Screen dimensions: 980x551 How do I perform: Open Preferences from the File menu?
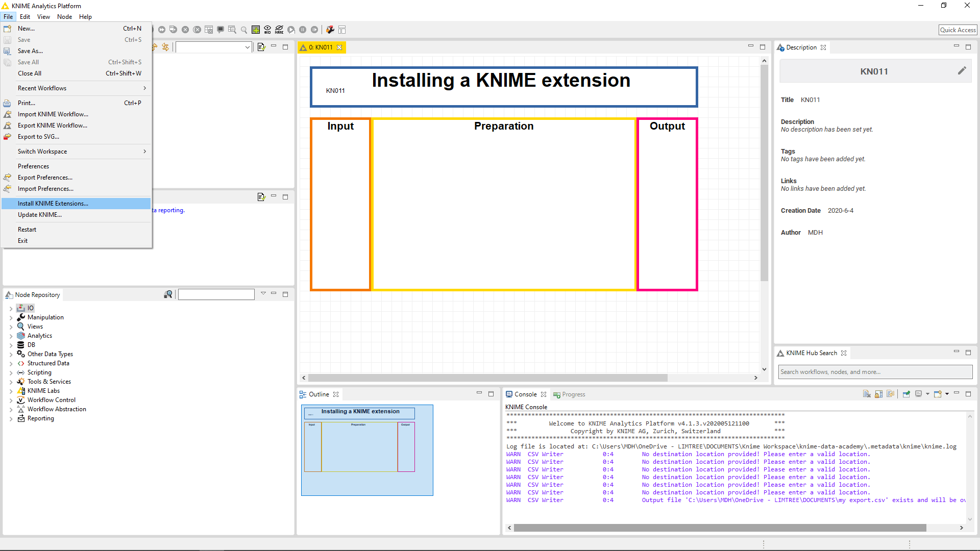coord(76,166)
